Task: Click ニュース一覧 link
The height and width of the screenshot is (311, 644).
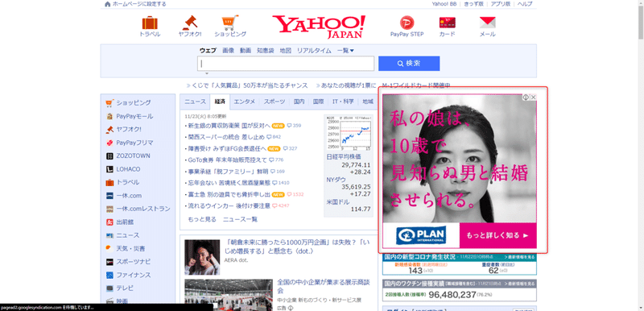Action: tap(240, 219)
